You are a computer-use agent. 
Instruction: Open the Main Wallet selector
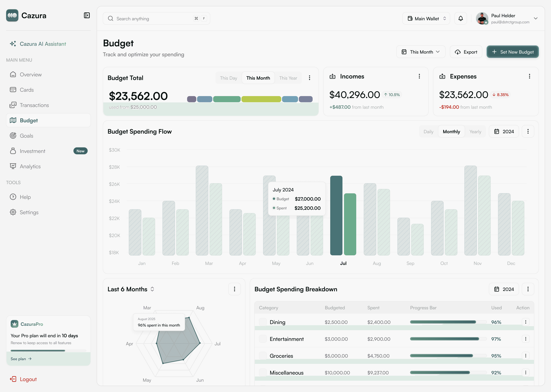(x=426, y=18)
